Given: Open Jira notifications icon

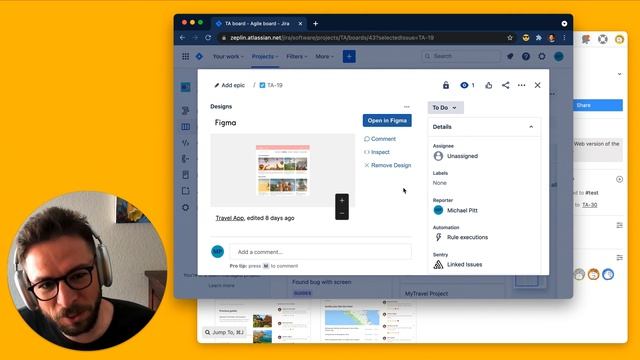Looking at the screenshot, I should pyautogui.click(x=510, y=56).
